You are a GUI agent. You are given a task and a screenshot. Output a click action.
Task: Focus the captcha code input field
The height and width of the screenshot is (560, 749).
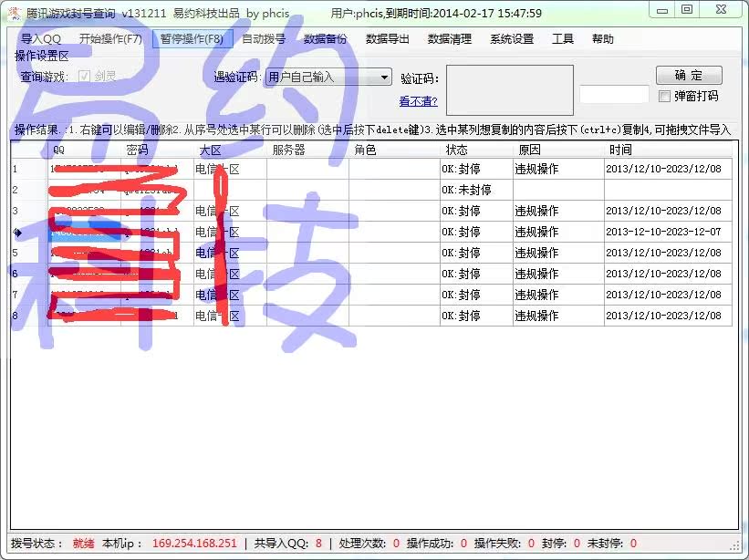(614, 94)
